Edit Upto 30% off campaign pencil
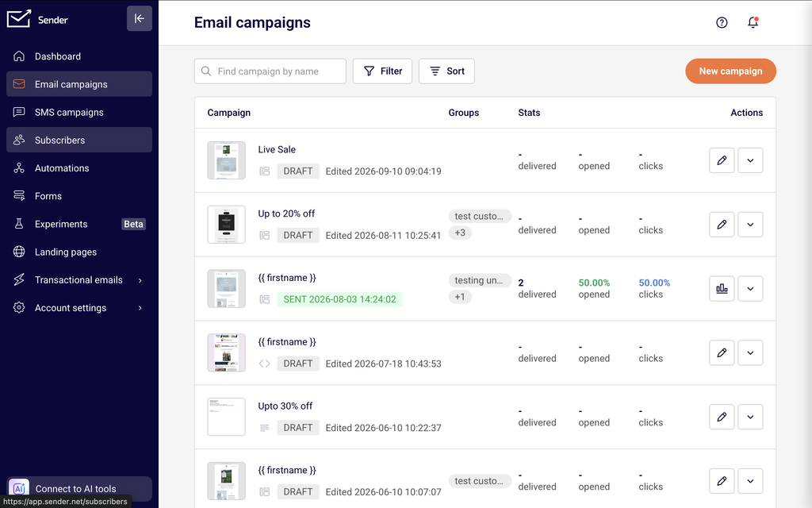The height and width of the screenshot is (508, 812). click(722, 417)
